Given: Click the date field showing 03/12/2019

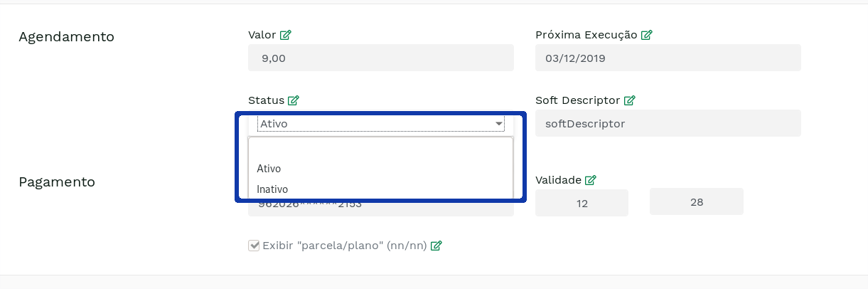Looking at the screenshot, I should click(668, 58).
